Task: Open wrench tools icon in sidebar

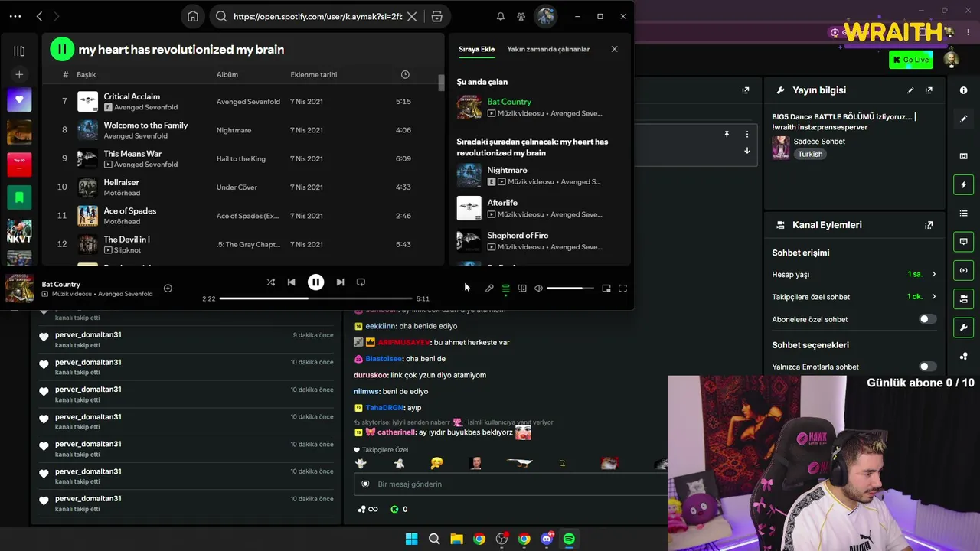Action: coord(963,328)
